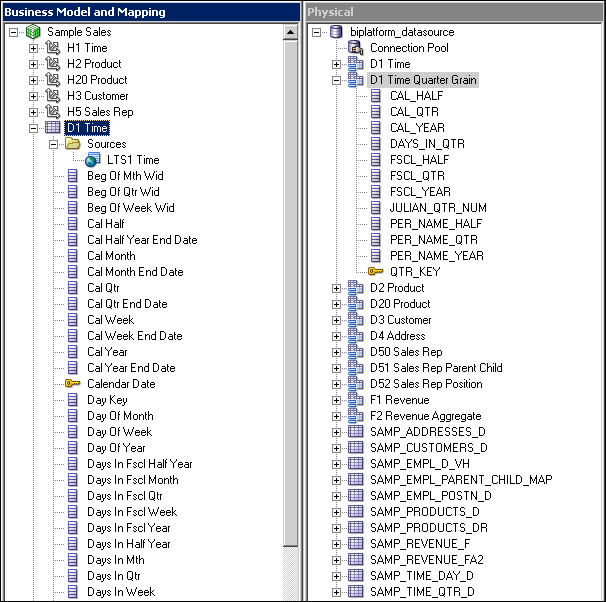
Task: Select the FSCL_YEAR physical column
Action: point(420,192)
